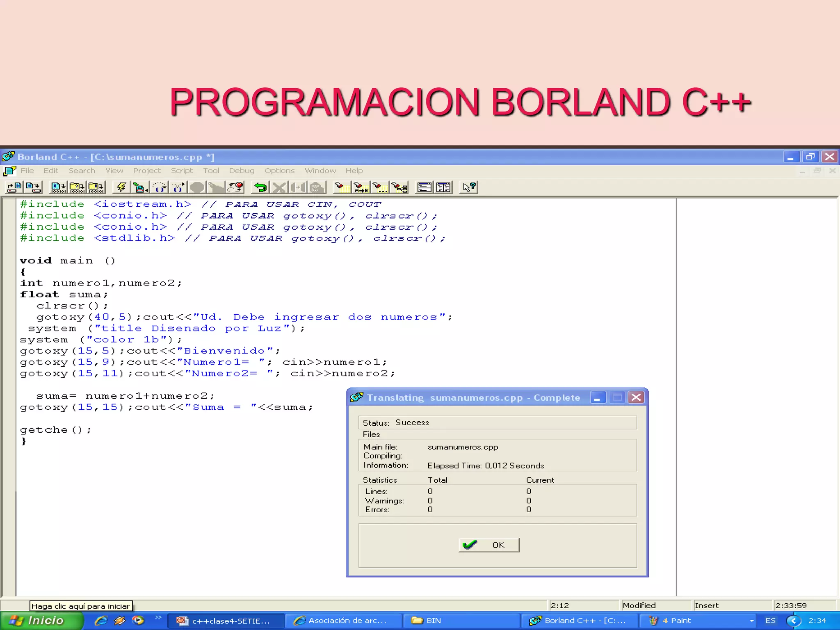Click the Trace into toolbar icon
840x630 pixels.
178,187
